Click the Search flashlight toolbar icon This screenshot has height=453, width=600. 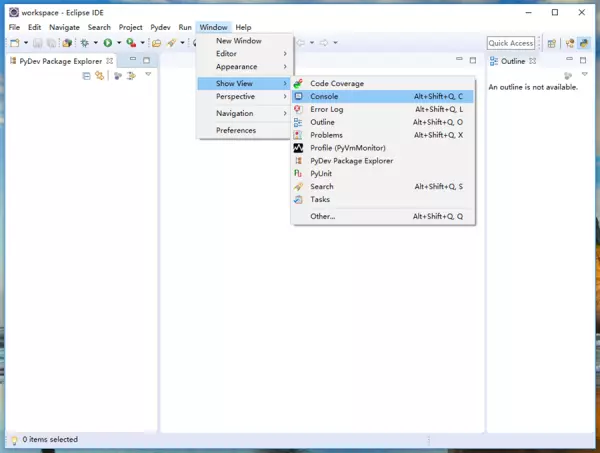[x=171, y=43]
